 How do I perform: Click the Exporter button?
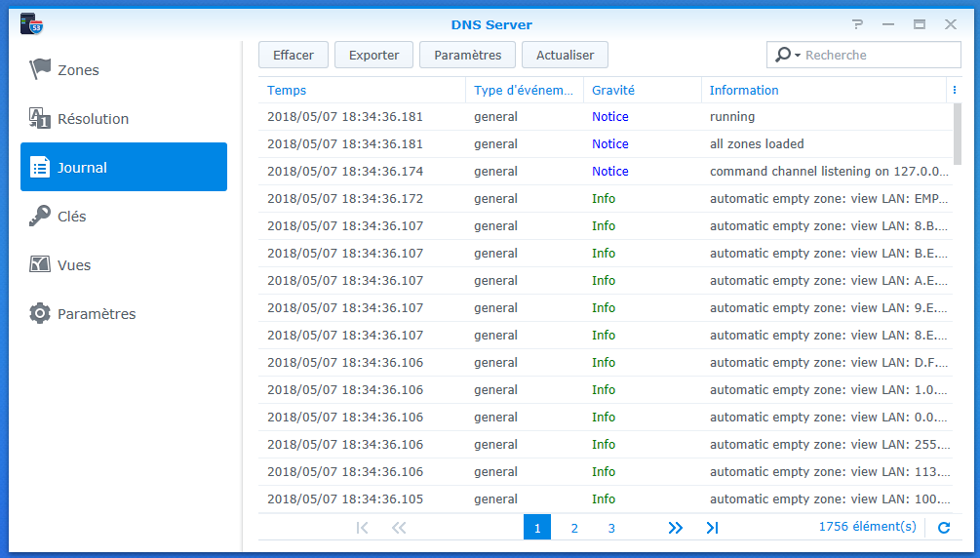(373, 55)
